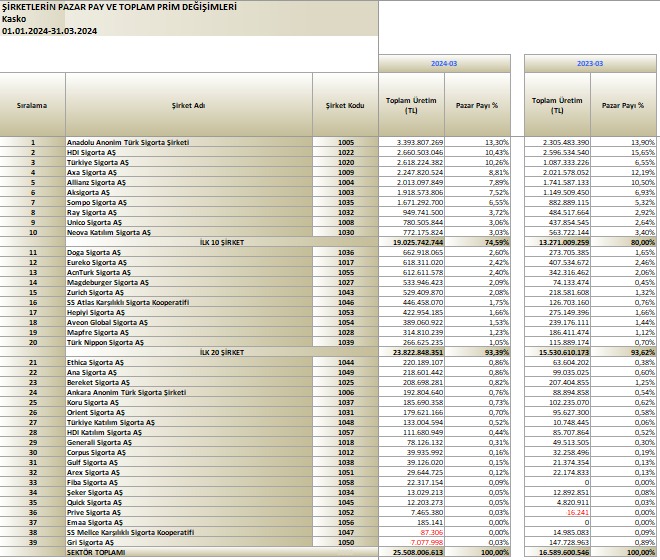Select the 'Corpus Sigorta AŞ' company cell
660x560 pixels.
tap(189, 452)
